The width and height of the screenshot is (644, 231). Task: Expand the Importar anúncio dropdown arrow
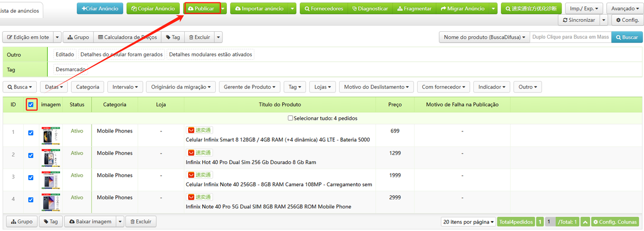click(292, 9)
